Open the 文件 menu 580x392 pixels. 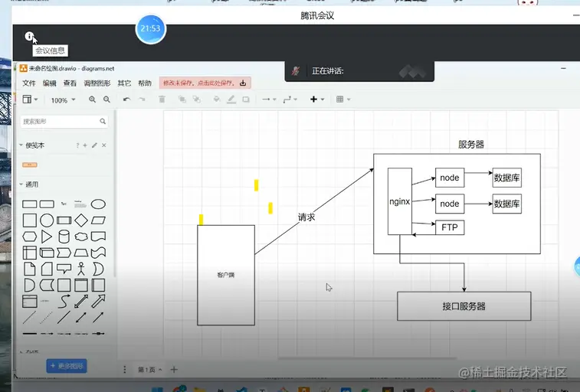pyautogui.click(x=29, y=83)
